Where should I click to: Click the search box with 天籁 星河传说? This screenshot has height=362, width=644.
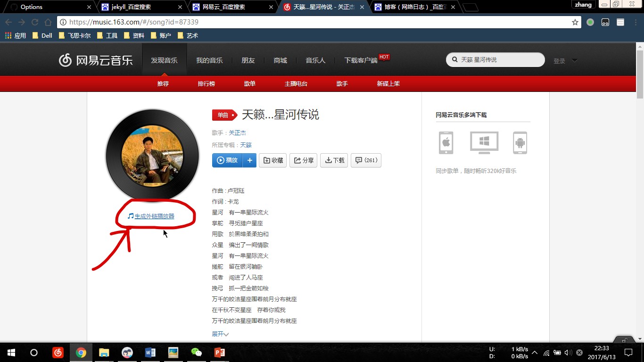pyautogui.click(x=499, y=60)
